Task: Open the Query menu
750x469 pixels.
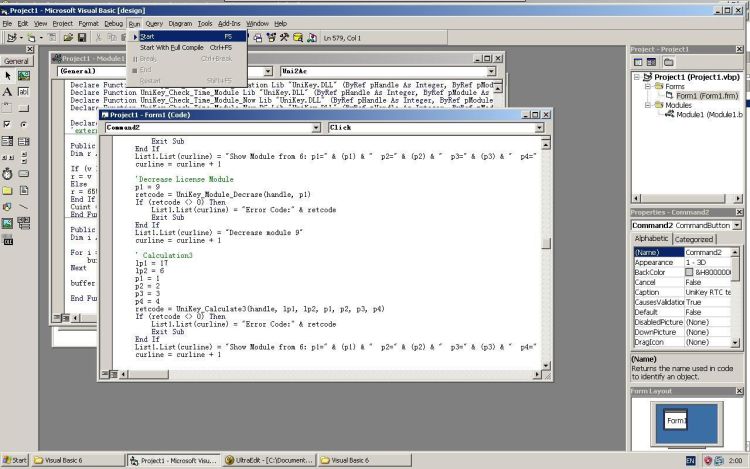Action: pyautogui.click(x=154, y=23)
